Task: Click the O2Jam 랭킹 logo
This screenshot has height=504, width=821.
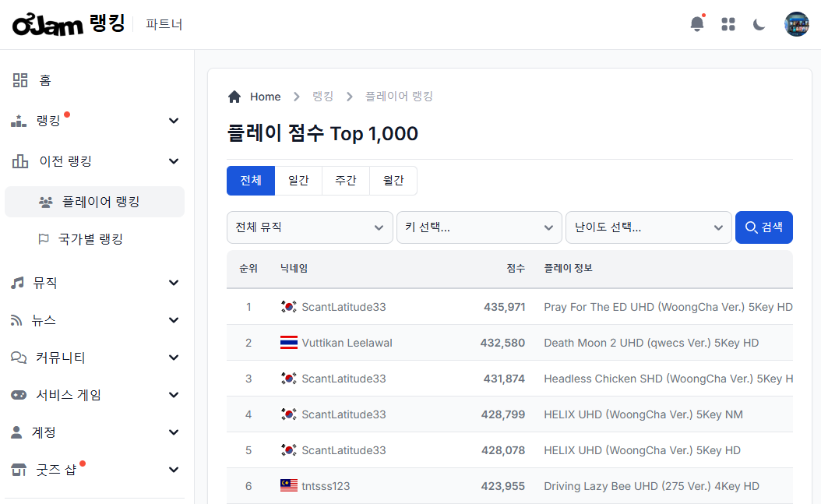Action: pos(69,24)
